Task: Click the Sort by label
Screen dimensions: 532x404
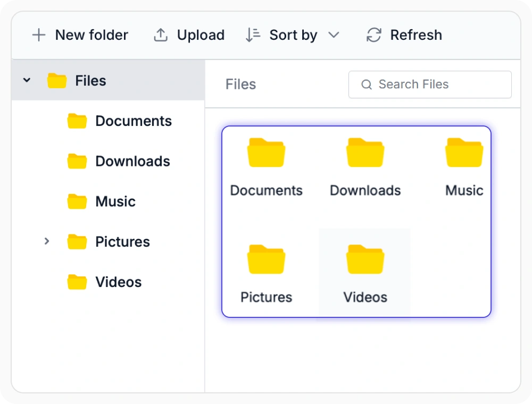Action: tap(294, 35)
